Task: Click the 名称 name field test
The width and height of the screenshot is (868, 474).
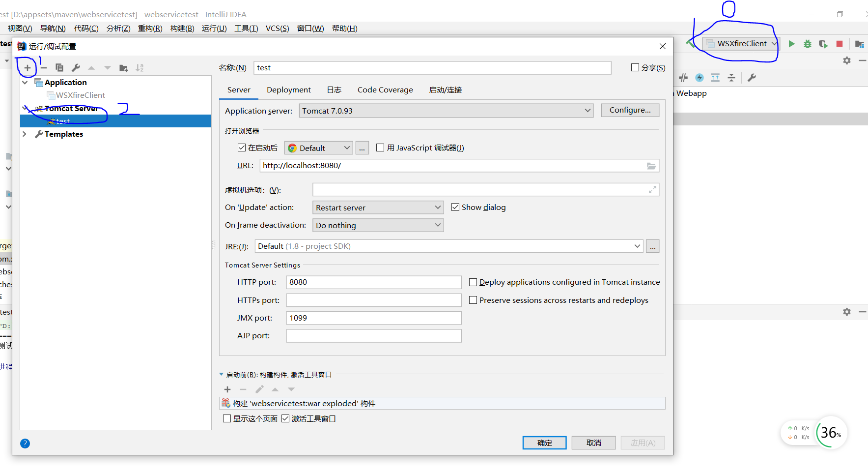Action: point(432,68)
